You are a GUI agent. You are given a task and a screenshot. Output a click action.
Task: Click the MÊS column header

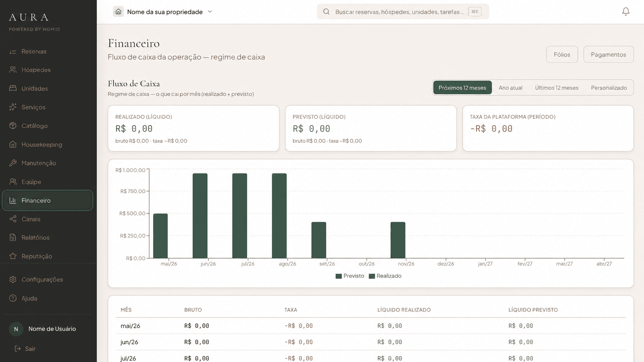[126, 310]
